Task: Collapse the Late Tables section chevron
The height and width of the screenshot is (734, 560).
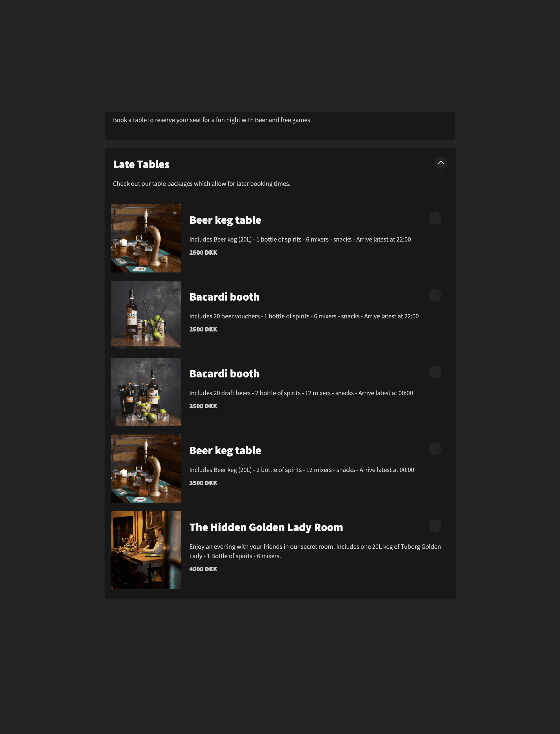Action: pyautogui.click(x=441, y=163)
